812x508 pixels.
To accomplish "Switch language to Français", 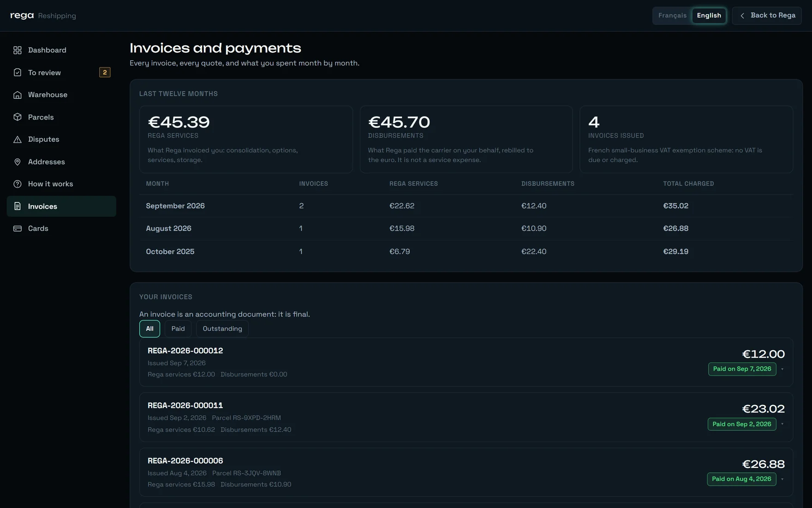I will [x=672, y=16].
